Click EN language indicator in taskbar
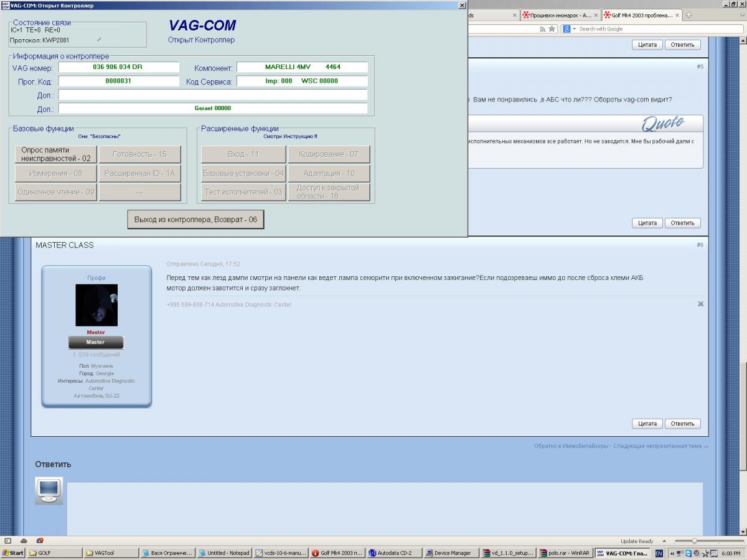This screenshot has height=560, width=747. tap(659, 553)
